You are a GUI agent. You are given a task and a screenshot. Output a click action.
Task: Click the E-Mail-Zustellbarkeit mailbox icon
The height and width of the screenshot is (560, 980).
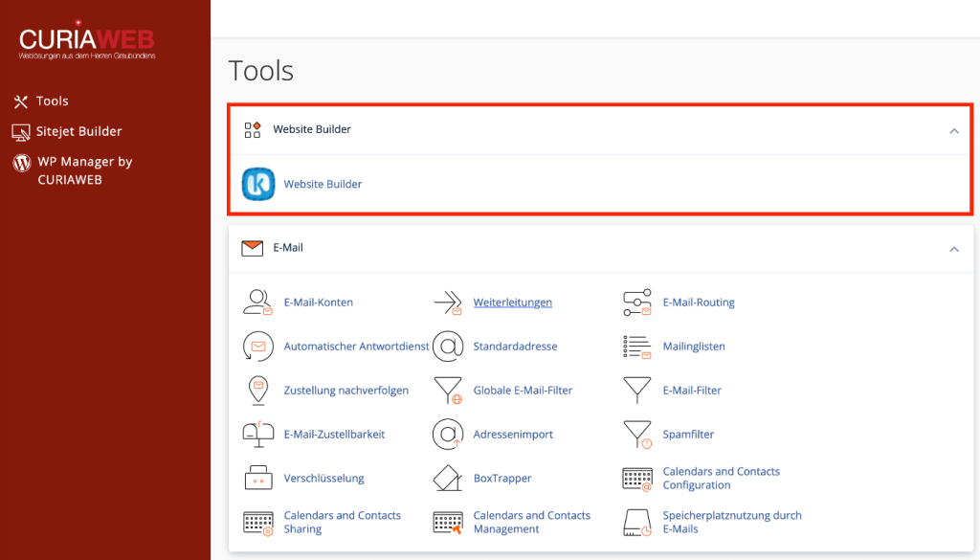(258, 435)
